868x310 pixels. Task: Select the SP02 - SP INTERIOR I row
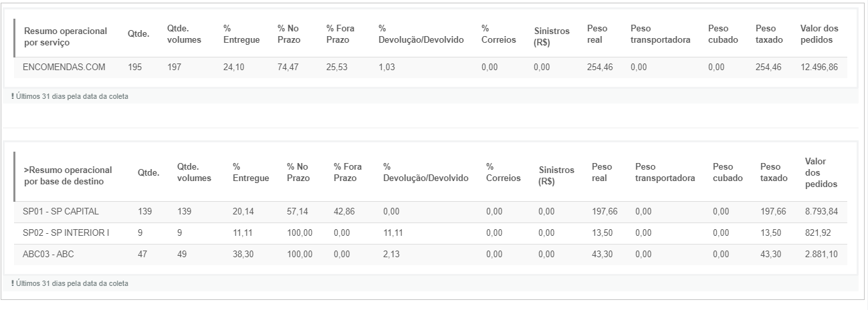(430, 233)
